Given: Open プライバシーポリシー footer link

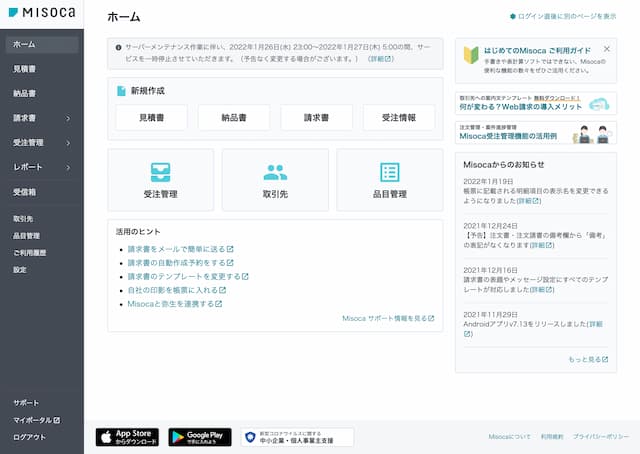Looking at the screenshot, I should pos(601,437).
